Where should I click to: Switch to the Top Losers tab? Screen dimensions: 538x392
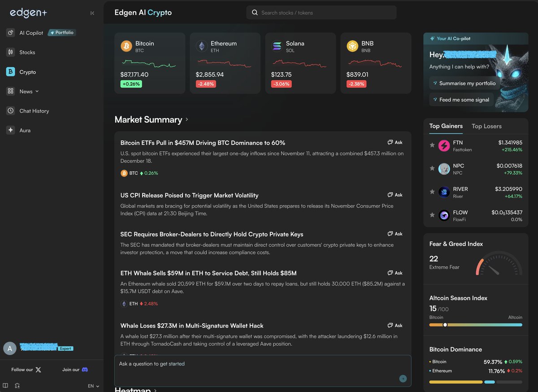click(x=486, y=126)
